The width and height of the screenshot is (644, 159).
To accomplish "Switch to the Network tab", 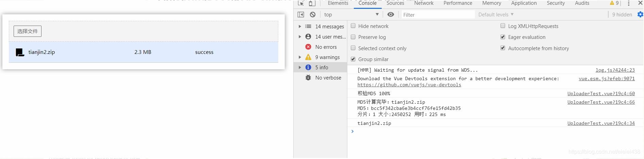I will [424, 3].
